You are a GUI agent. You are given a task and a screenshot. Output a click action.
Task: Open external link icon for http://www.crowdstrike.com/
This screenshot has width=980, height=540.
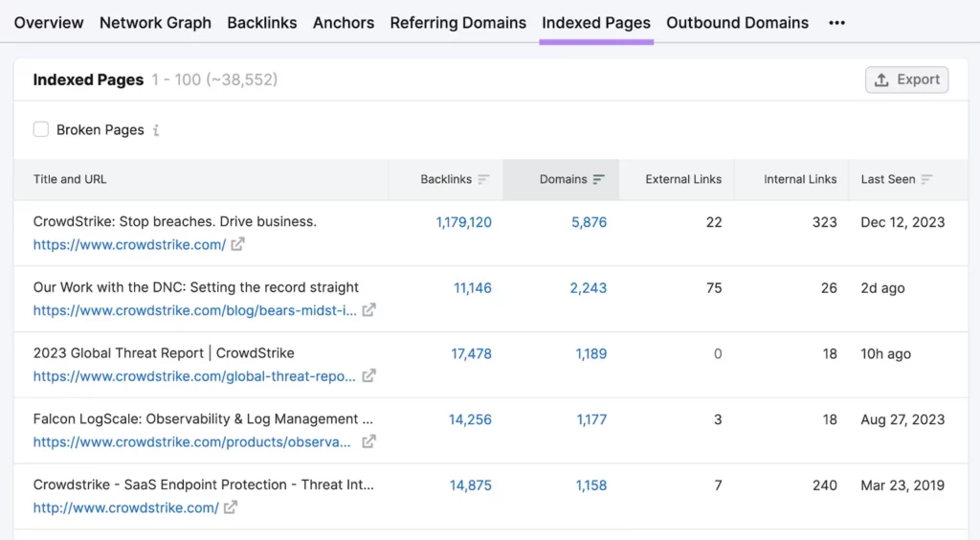231,507
